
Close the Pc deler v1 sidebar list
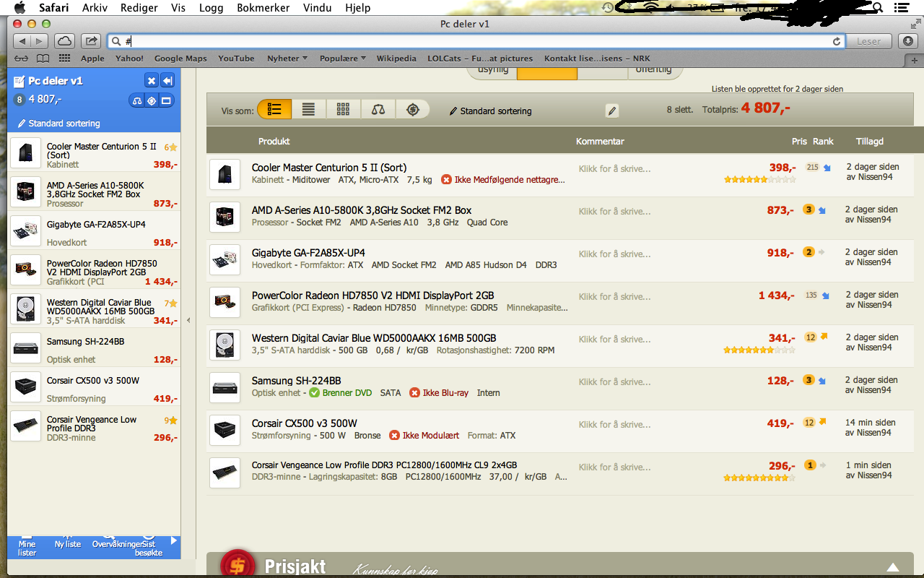tap(151, 80)
